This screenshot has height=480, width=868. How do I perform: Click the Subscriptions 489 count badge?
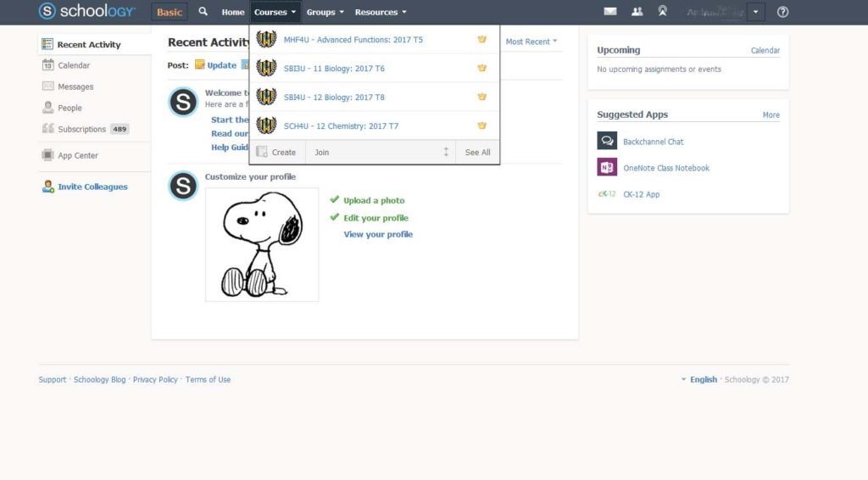pyautogui.click(x=120, y=129)
